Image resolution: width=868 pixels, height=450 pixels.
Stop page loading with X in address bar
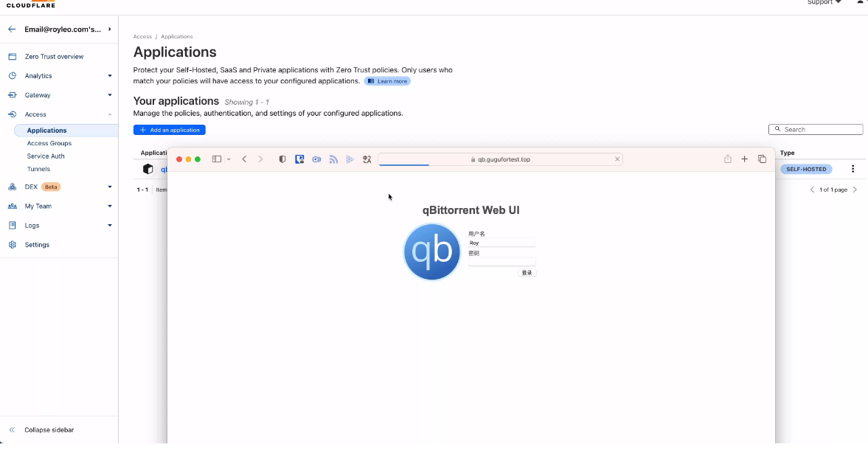[x=617, y=159]
